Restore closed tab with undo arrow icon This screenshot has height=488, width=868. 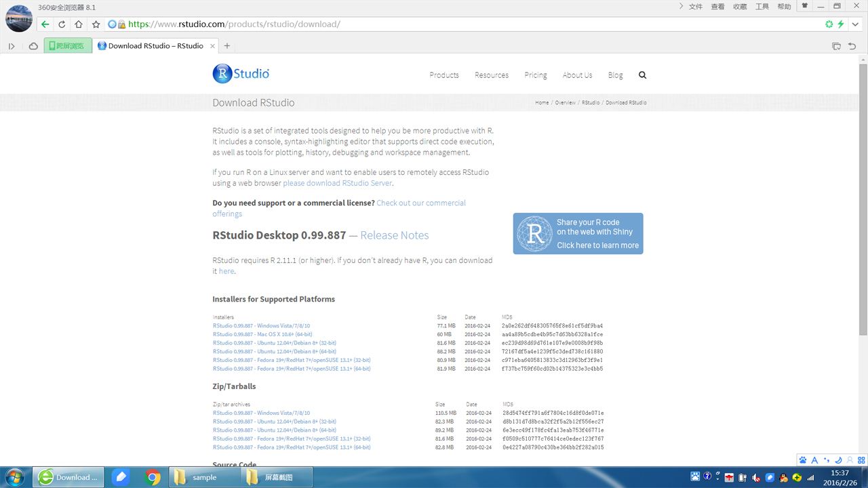(x=852, y=46)
